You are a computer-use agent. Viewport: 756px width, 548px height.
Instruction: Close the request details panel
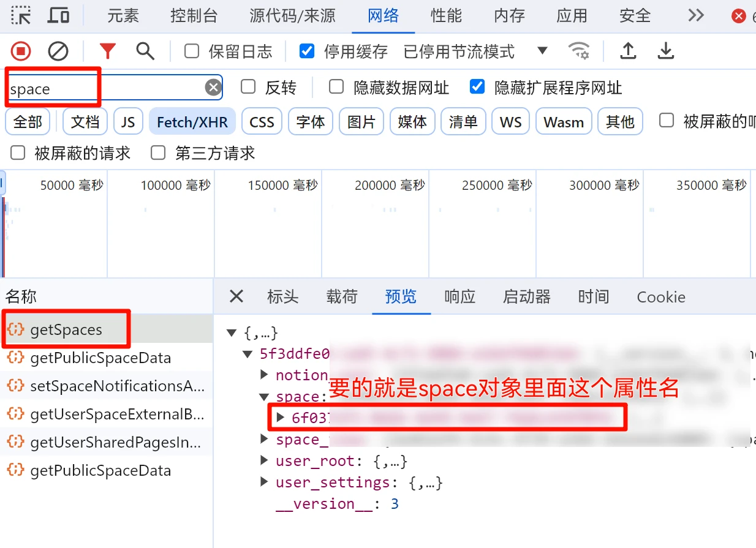pos(236,297)
